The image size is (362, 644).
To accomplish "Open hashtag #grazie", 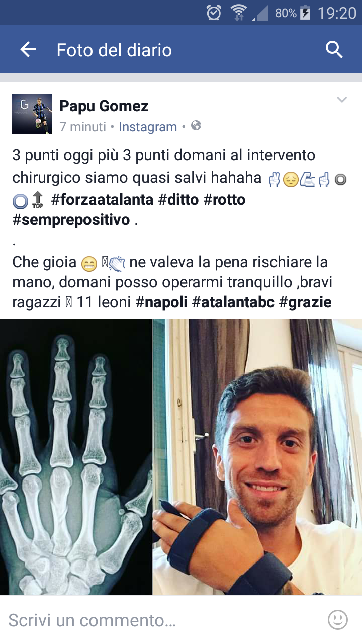I will 306,302.
